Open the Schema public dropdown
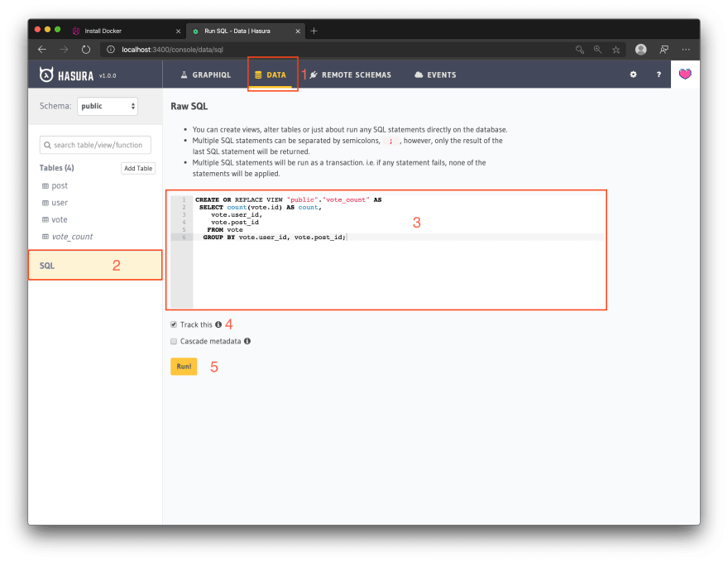 (x=108, y=106)
